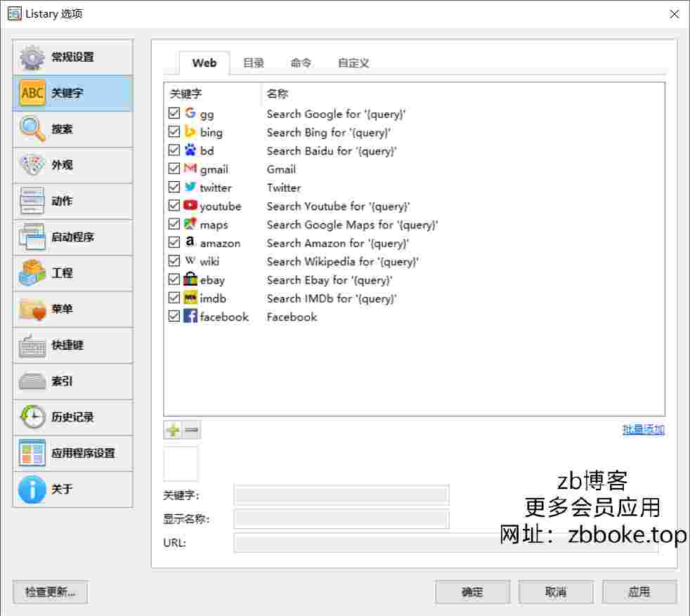This screenshot has height=616, width=690.
Task: Switch to the 目录 tab
Action: [254, 63]
